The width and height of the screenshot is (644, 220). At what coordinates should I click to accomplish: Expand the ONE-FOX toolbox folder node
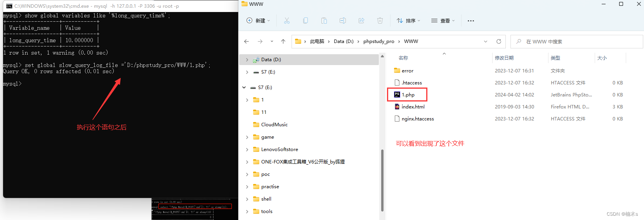pos(247,162)
